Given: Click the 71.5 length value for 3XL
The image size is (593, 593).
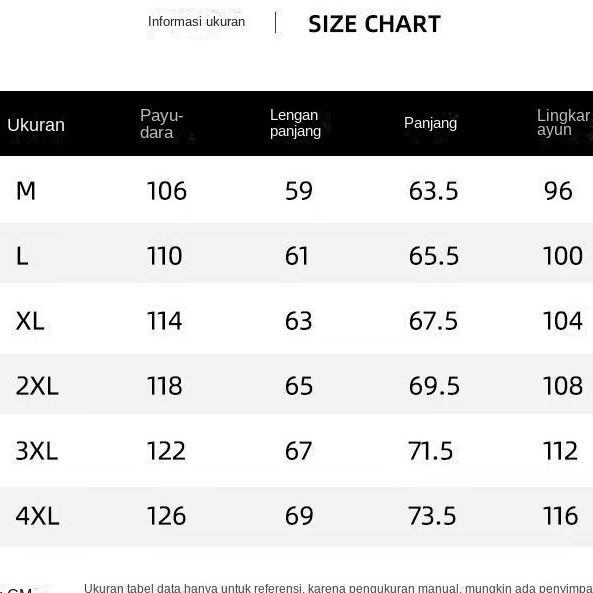Looking at the screenshot, I should [x=430, y=451].
